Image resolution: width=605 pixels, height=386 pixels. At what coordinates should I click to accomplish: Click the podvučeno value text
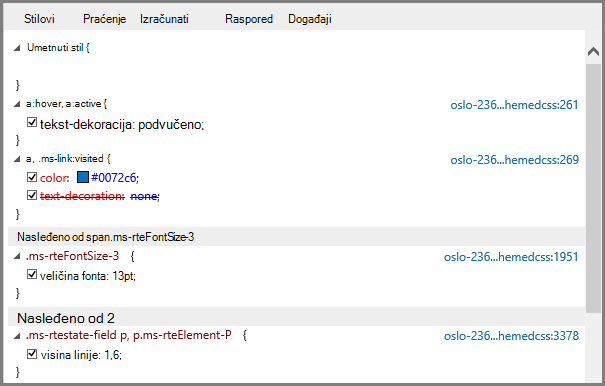170,125
